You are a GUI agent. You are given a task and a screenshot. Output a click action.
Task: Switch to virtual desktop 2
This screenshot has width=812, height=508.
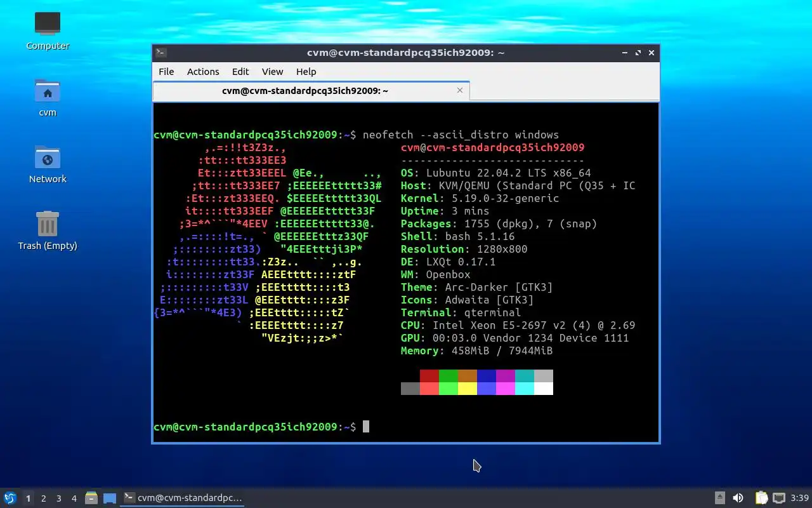tap(43, 498)
